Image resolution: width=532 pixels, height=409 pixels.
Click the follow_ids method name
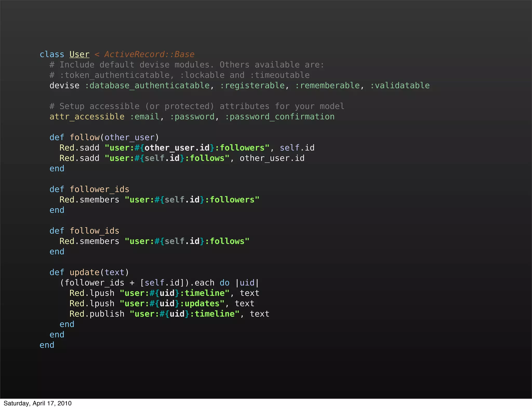coord(94,231)
